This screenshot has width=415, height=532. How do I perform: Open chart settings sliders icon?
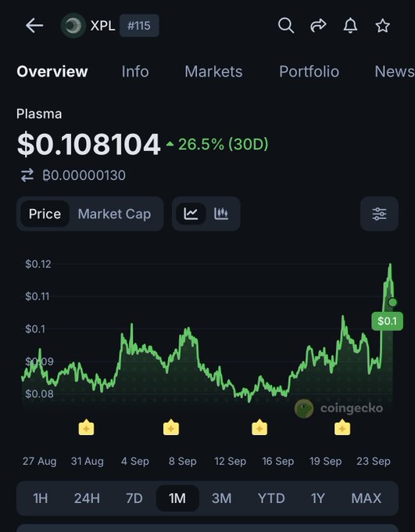(x=379, y=214)
